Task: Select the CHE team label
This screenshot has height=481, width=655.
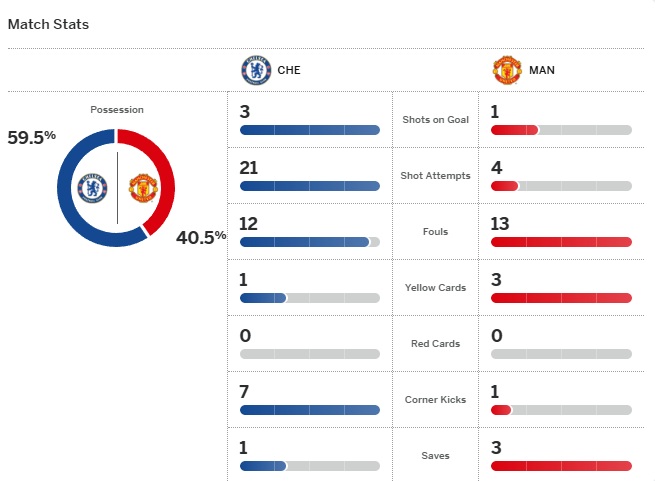Action: coord(288,71)
